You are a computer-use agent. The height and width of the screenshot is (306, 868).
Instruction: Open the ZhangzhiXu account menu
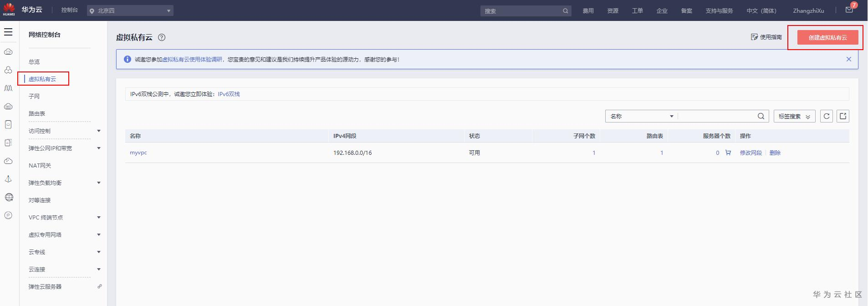pyautogui.click(x=808, y=10)
